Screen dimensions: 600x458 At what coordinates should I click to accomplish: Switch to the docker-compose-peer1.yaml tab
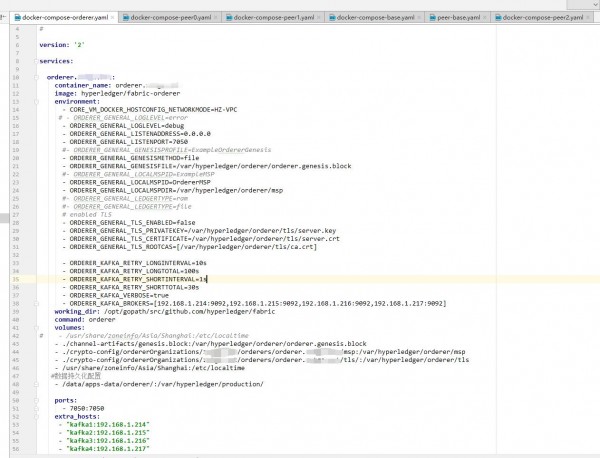coord(274,18)
